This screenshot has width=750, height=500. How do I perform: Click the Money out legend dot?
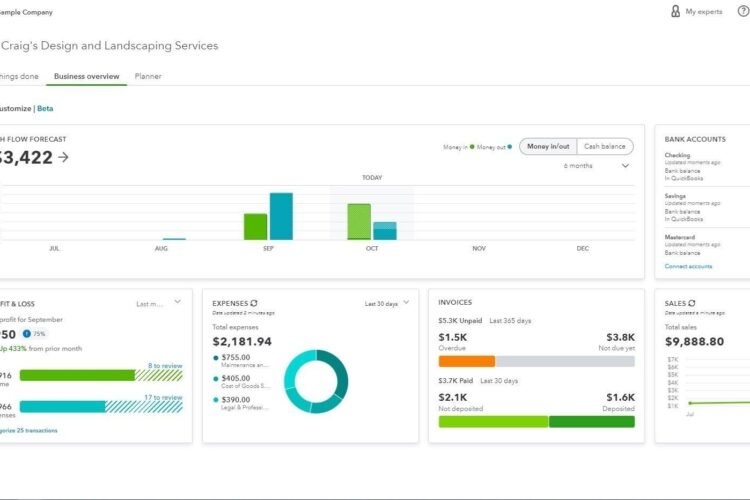click(x=509, y=147)
